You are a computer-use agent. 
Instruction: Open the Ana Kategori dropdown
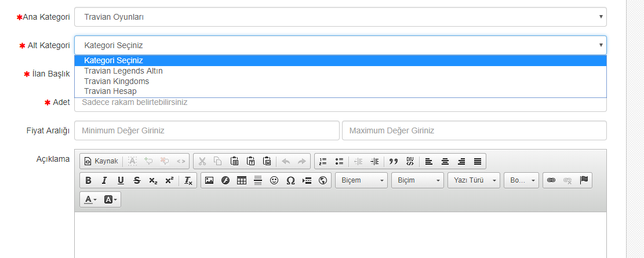pyautogui.click(x=340, y=17)
